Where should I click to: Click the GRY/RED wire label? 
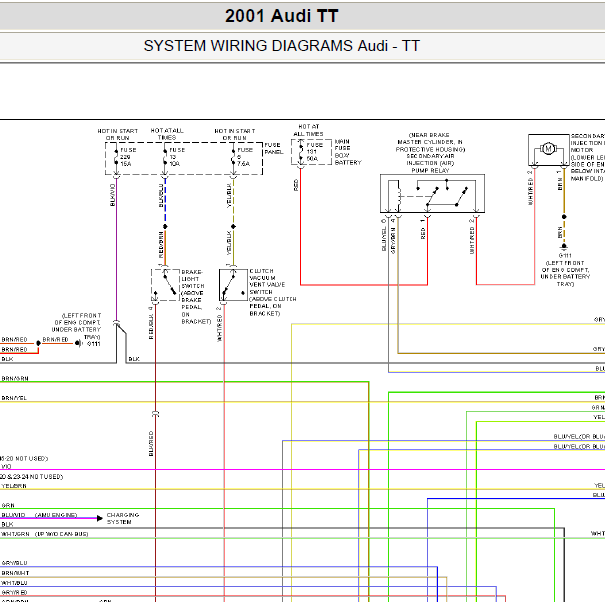point(14,592)
